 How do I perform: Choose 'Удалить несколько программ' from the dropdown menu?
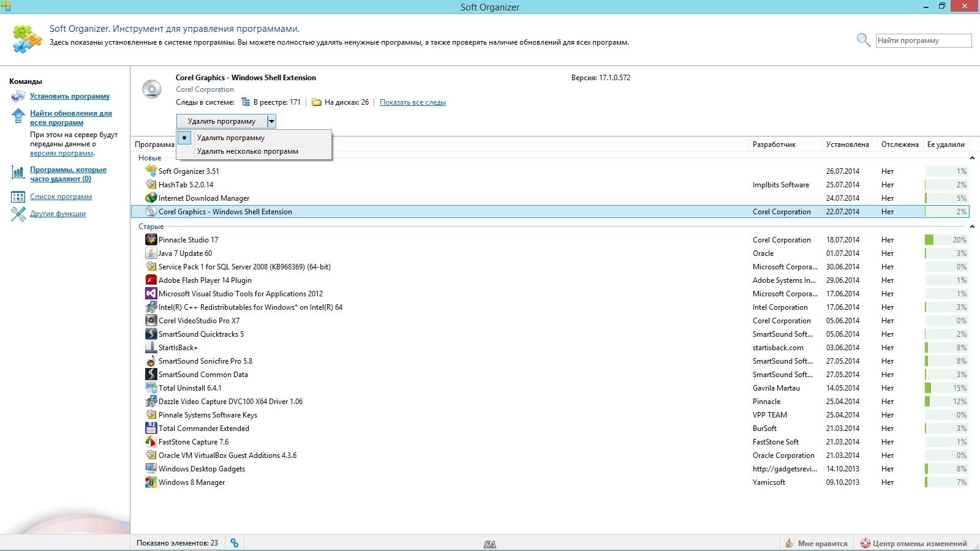click(254, 151)
